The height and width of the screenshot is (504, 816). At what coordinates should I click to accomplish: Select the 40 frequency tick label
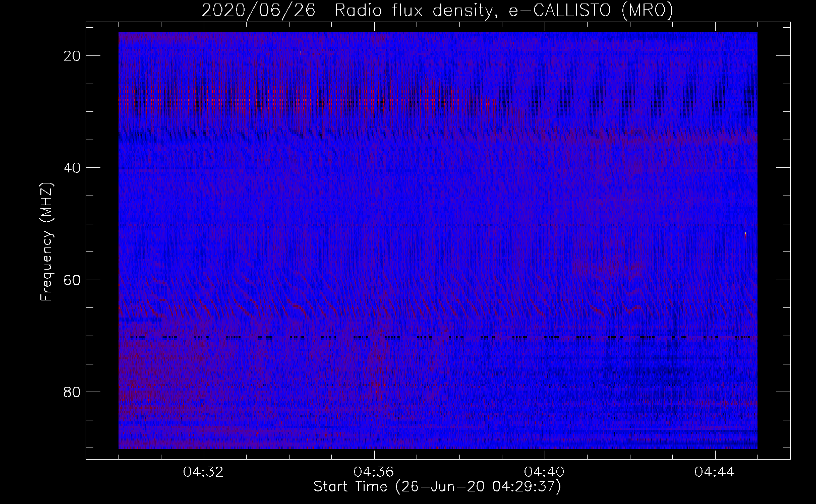(73, 168)
